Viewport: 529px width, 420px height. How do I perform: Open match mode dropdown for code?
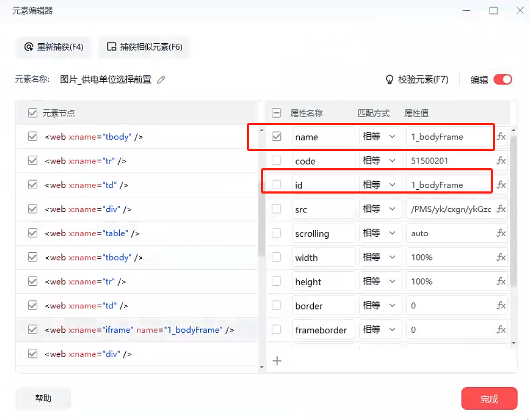(380, 161)
